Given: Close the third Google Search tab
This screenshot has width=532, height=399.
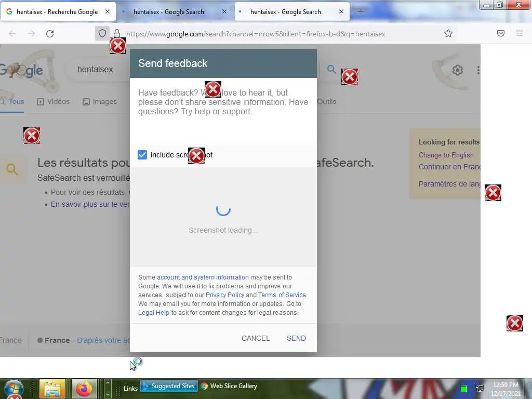Looking at the screenshot, I should pos(341,11).
